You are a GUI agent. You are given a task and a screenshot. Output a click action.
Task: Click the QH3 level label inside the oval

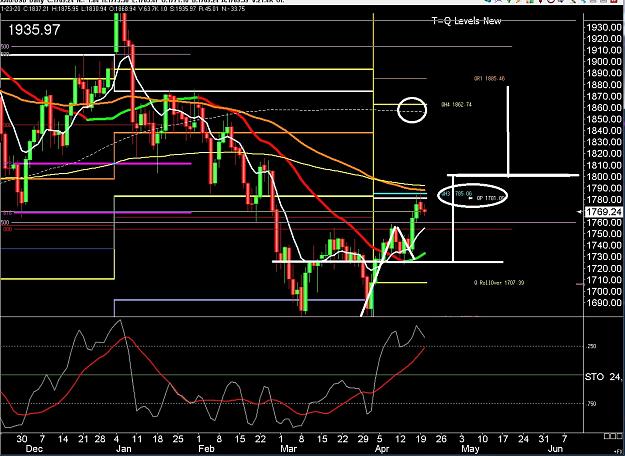457,193
